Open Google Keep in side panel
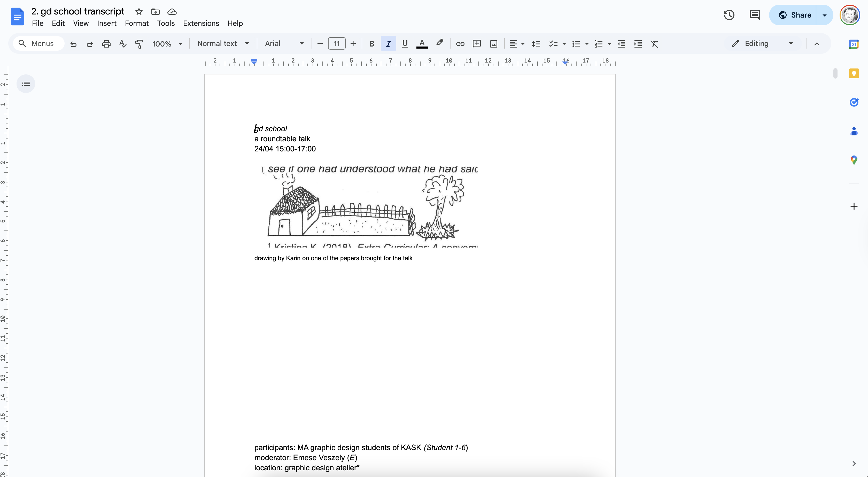Viewport: 868px width, 477px height. coord(854,73)
